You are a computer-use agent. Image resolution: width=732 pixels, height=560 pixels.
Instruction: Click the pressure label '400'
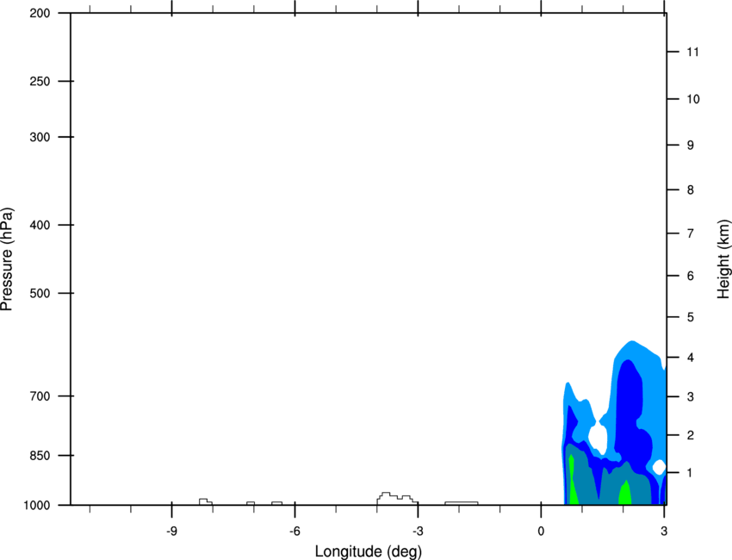(40, 225)
